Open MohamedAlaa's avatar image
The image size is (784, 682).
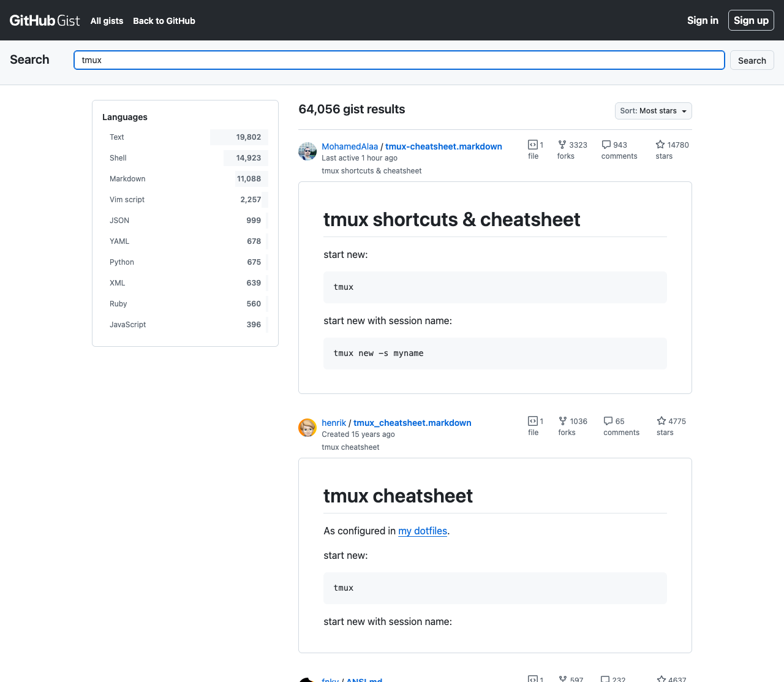pyautogui.click(x=307, y=151)
